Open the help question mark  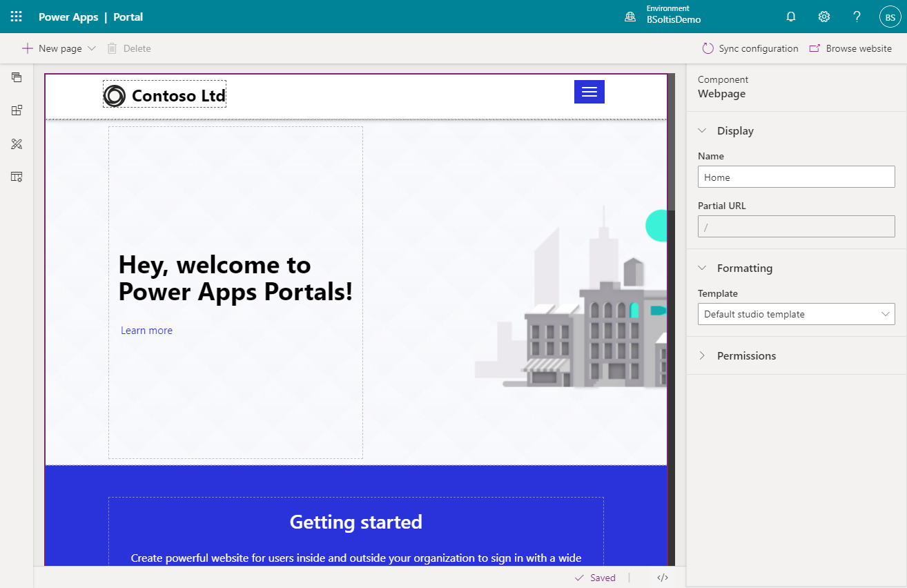pos(857,17)
